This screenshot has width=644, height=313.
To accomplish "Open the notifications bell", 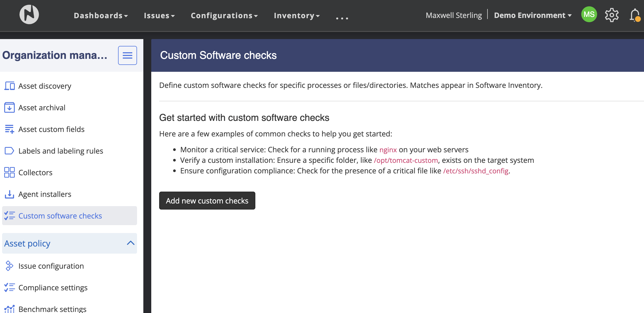I will pos(635,15).
